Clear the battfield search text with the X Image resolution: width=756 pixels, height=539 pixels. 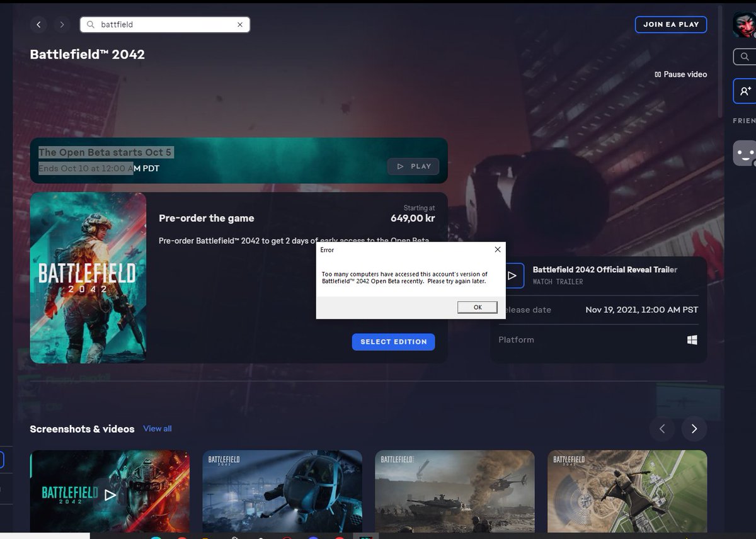[239, 24]
